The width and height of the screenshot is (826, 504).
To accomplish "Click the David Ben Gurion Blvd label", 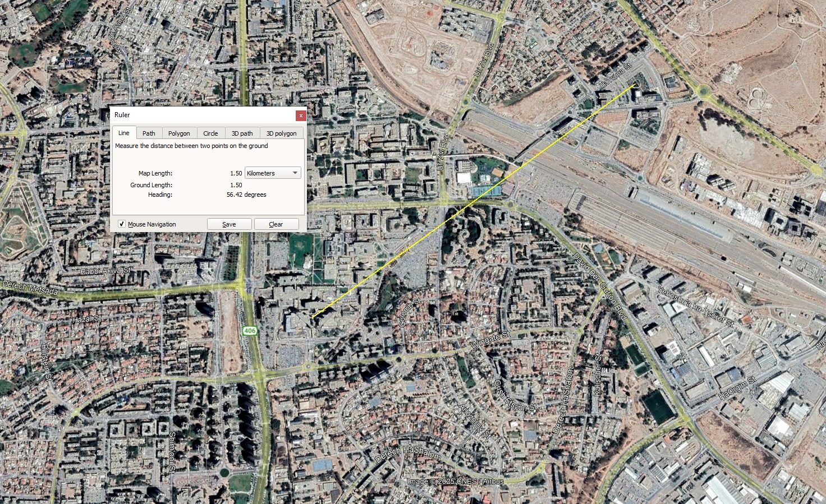I will (x=599, y=286).
